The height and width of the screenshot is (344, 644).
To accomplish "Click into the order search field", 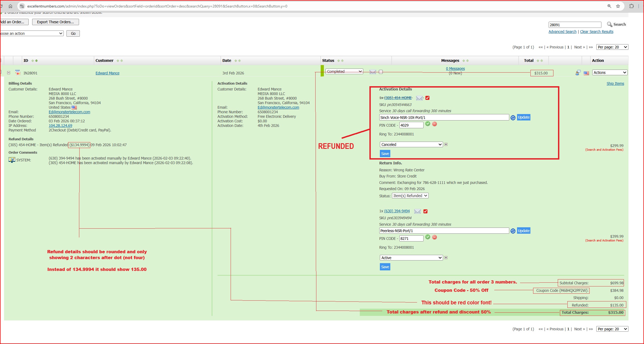I will pos(575,25).
